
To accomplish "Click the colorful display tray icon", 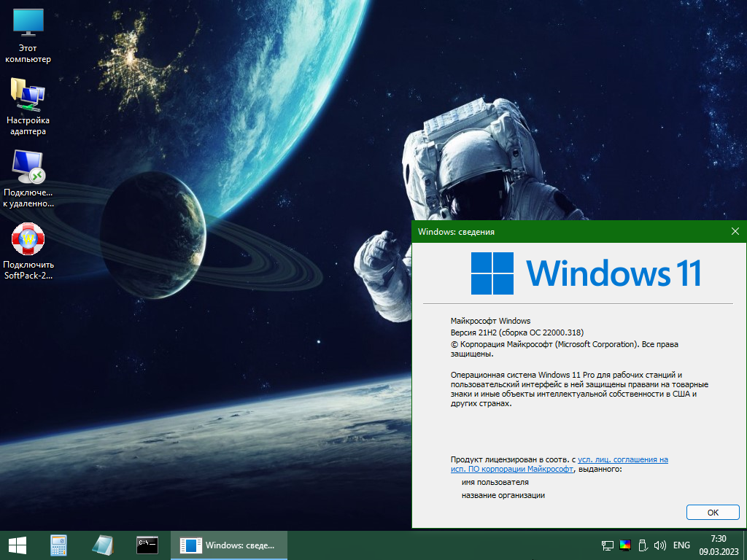I will pyautogui.click(x=625, y=545).
